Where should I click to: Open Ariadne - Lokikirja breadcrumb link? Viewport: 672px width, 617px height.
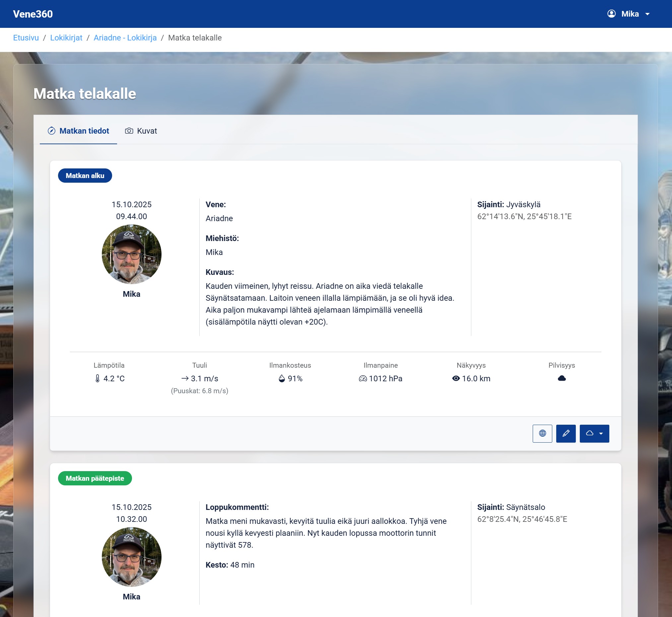coord(125,38)
